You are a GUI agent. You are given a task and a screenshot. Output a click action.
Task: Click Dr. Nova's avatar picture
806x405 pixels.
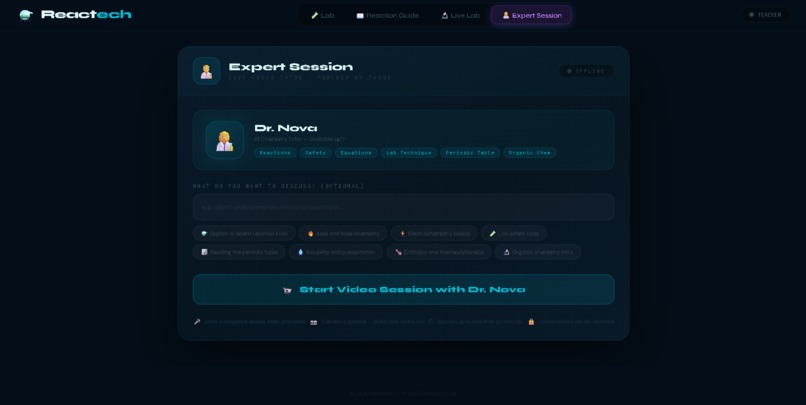coord(225,140)
